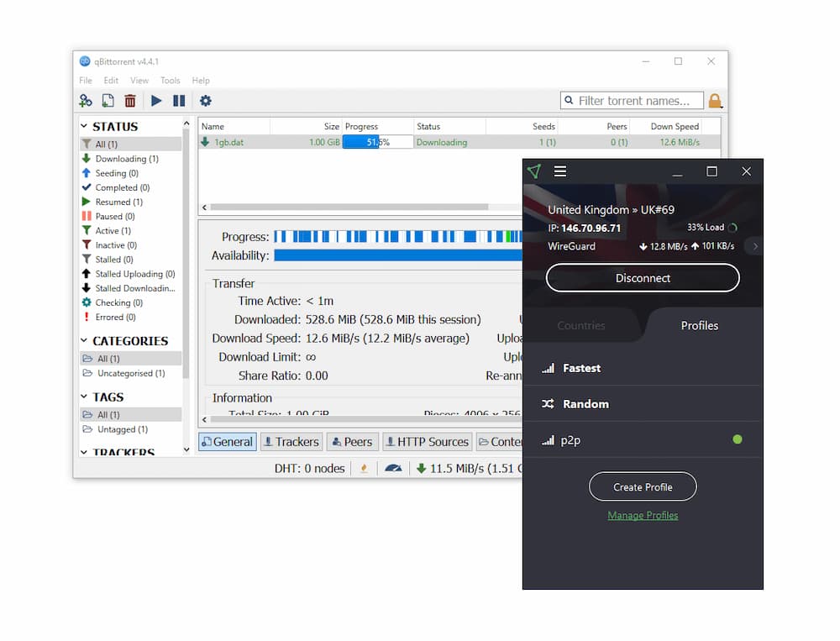Sort by the Down Speed column header
This screenshot has height=641, width=840.
pyautogui.click(x=665, y=127)
